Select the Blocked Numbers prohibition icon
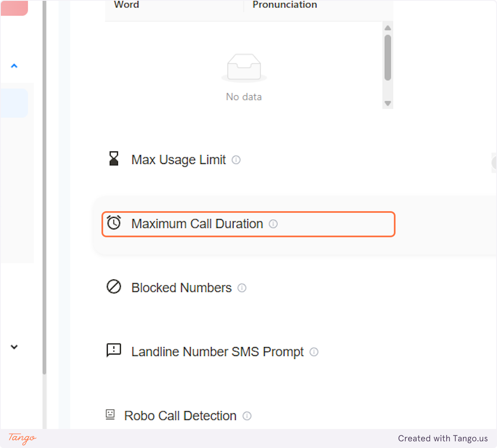Image resolution: width=497 pixels, height=448 pixels. (114, 287)
